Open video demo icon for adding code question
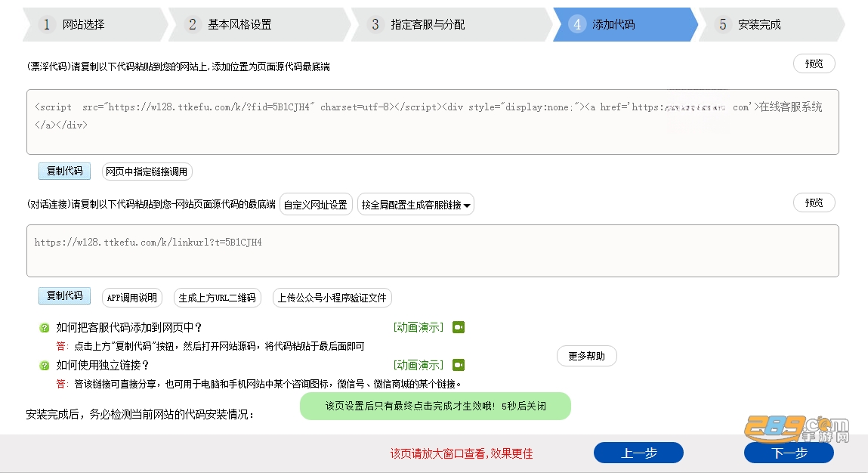The image size is (868, 473). tap(459, 327)
